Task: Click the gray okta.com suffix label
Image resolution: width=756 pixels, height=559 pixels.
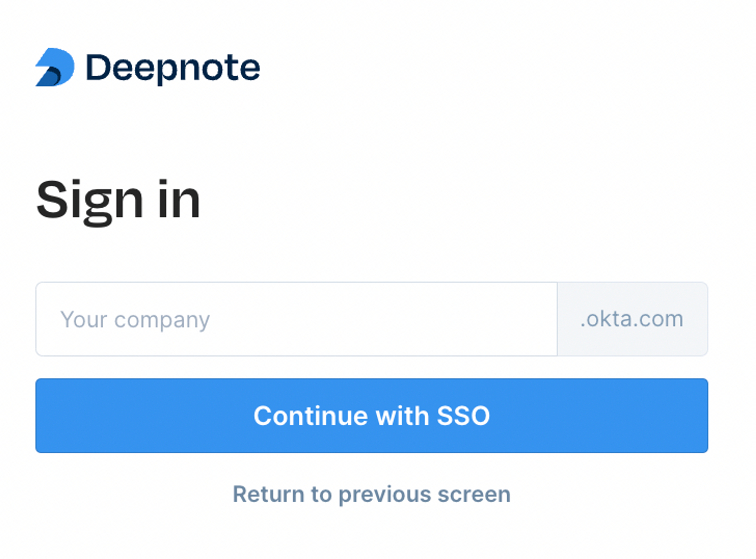Action: coord(632,319)
